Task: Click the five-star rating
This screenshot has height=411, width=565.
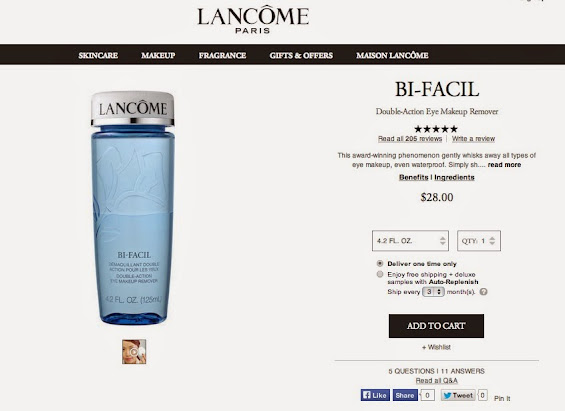Action: click(x=436, y=129)
